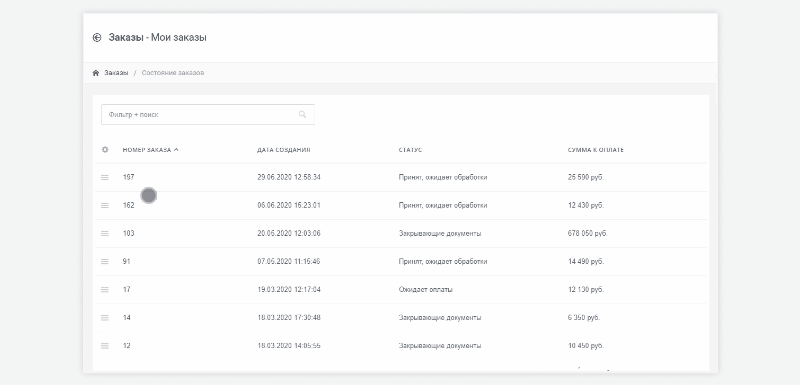Go to Заказы breadcrumb link
Screen dimensions: 800x385
(116, 73)
